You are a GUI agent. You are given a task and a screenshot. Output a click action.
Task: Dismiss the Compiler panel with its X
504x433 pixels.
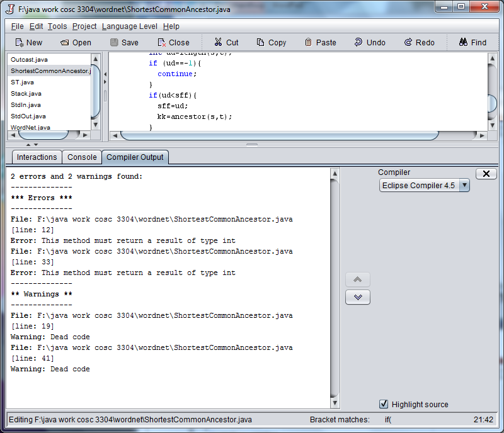[x=486, y=174]
